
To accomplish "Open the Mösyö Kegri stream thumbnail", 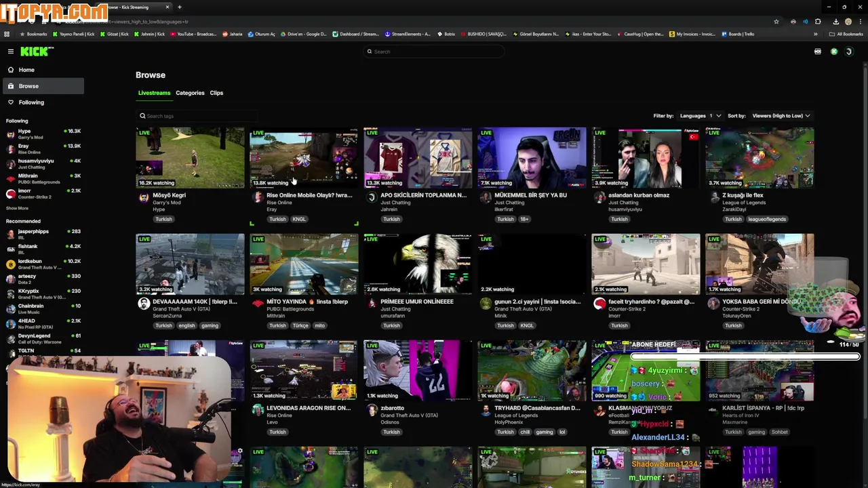I will pyautogui.click(x=190, y=157).
